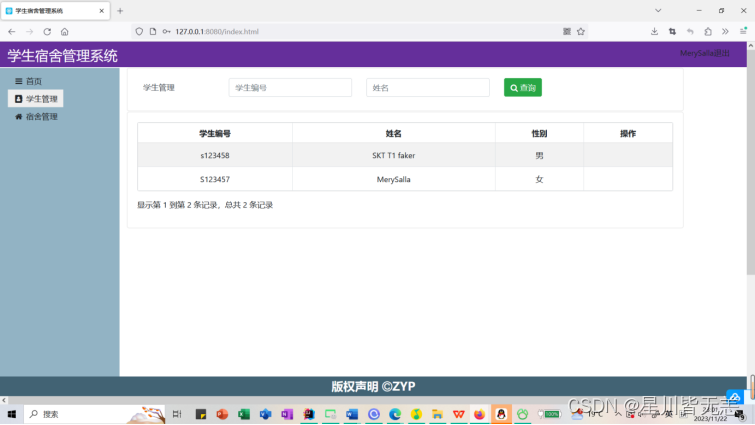Click the 学生编号 search input field
Image resolution: width=755 pixels, height=425 pixels.
290,88
